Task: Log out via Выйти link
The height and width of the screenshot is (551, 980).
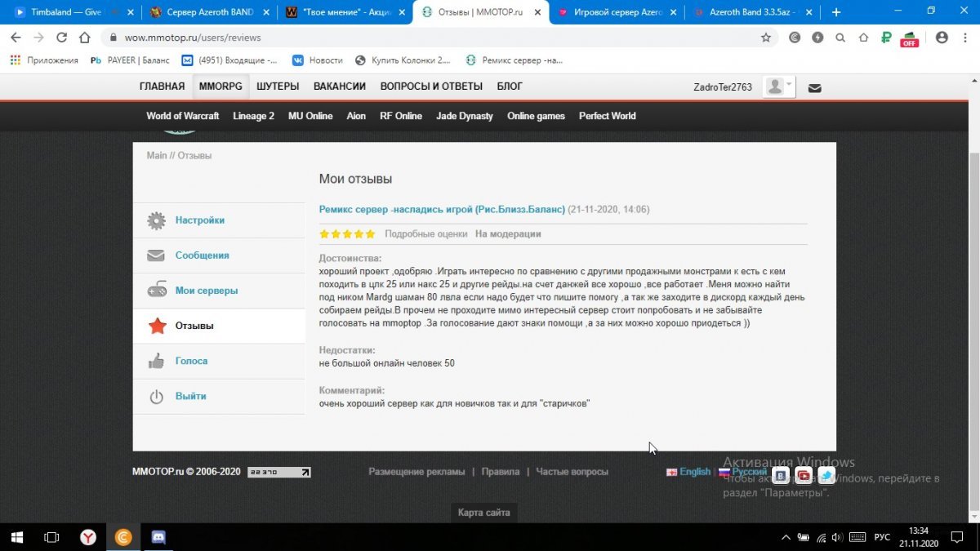Action: 190,396
